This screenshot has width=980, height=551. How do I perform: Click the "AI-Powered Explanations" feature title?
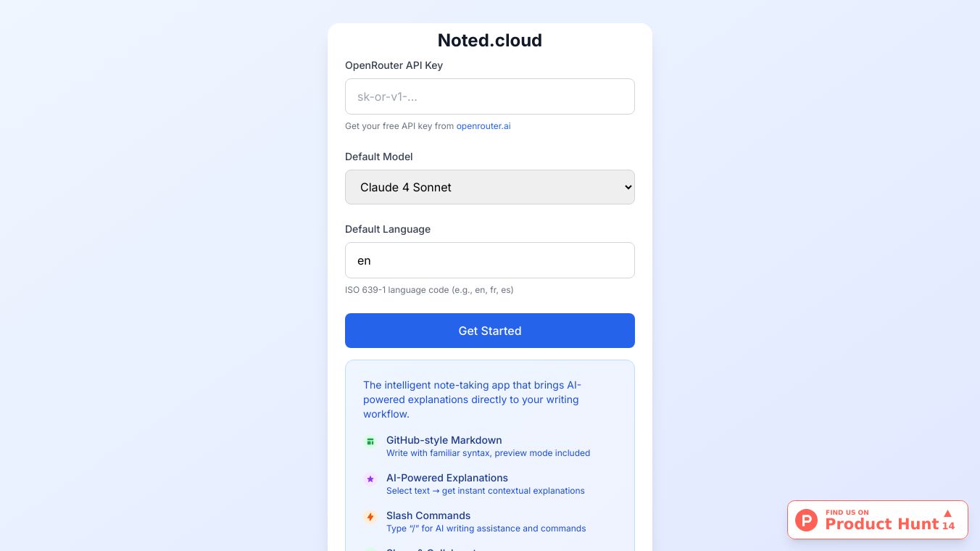click(x=447, y=478)
